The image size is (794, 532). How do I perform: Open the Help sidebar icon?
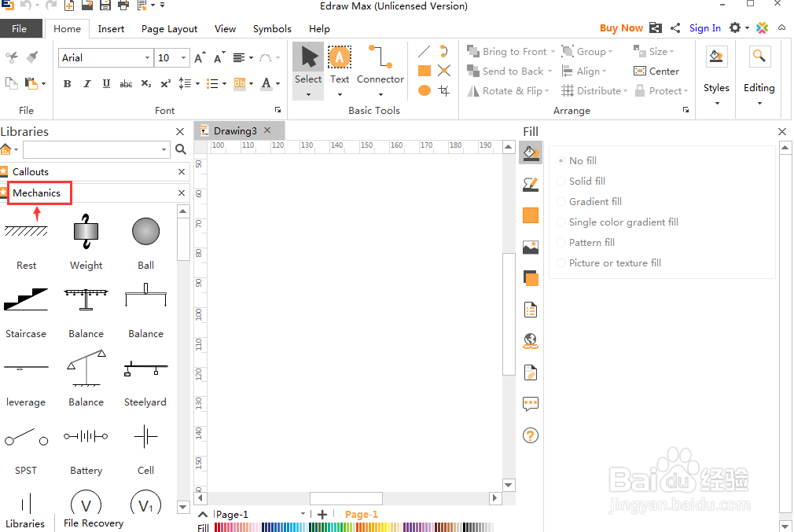click(530, 435)
